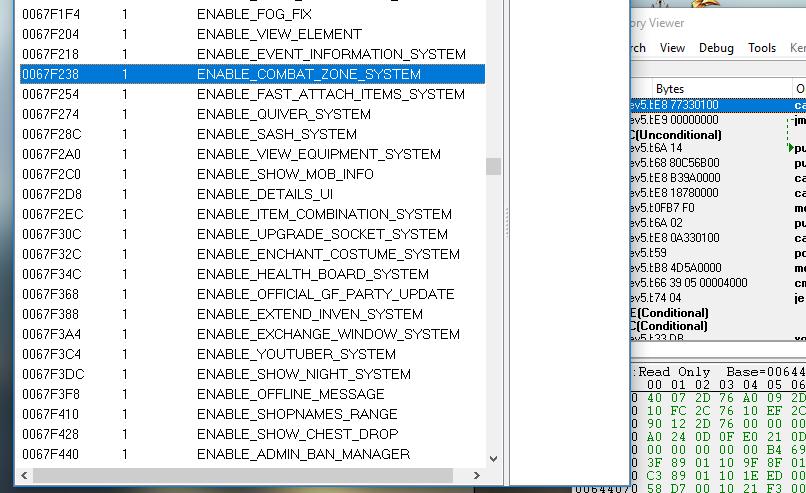Click the horizontal scrollbar right arrow
The height and width of the screenshot is (493, 806).
(477, 476)
